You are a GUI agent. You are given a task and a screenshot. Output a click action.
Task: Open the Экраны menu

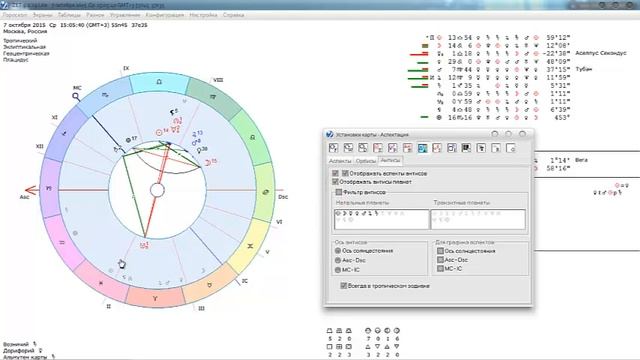[x=42, y=15]
